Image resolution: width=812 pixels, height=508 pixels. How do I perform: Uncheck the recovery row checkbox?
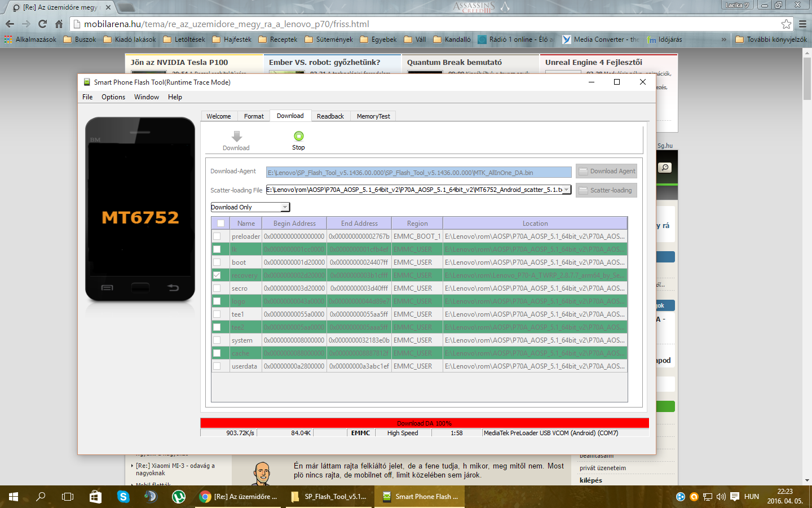tap(217, 275)
